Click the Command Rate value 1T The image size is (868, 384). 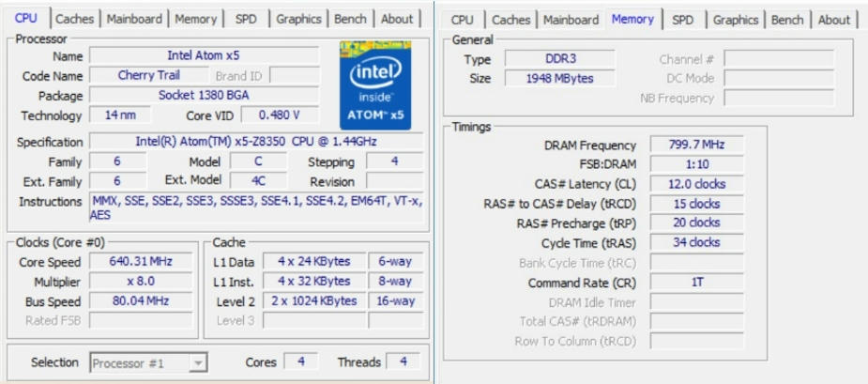[697, 282]
